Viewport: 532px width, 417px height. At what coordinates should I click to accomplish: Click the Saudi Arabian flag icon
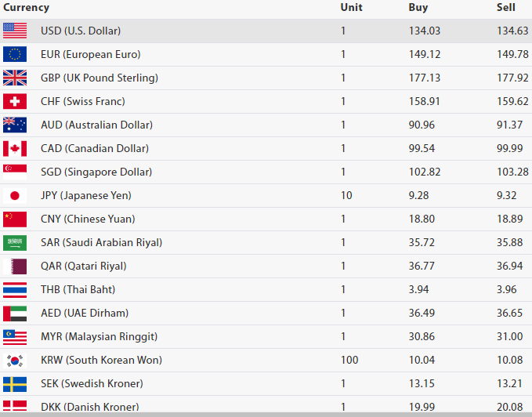click(15, 242)
